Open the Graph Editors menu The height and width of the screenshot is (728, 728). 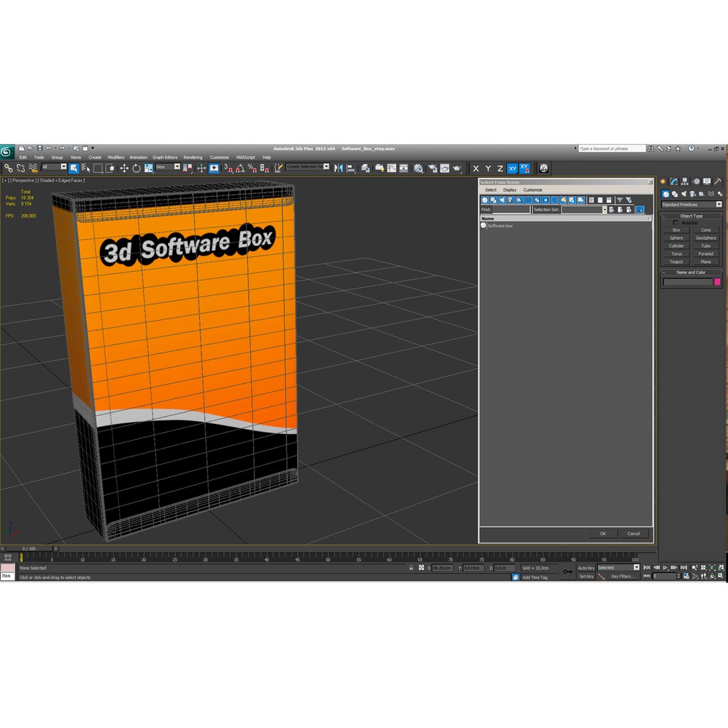(165, 157)
